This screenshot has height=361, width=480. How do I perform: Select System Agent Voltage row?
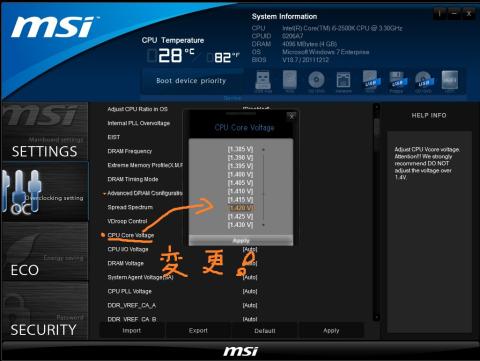[x=140, y=277]
